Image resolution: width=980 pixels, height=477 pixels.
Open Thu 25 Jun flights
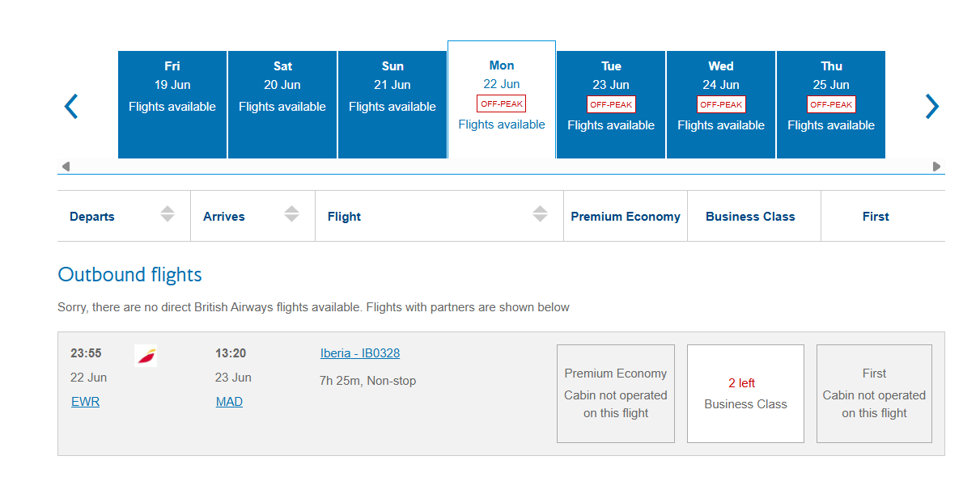[x=831, y=104]
